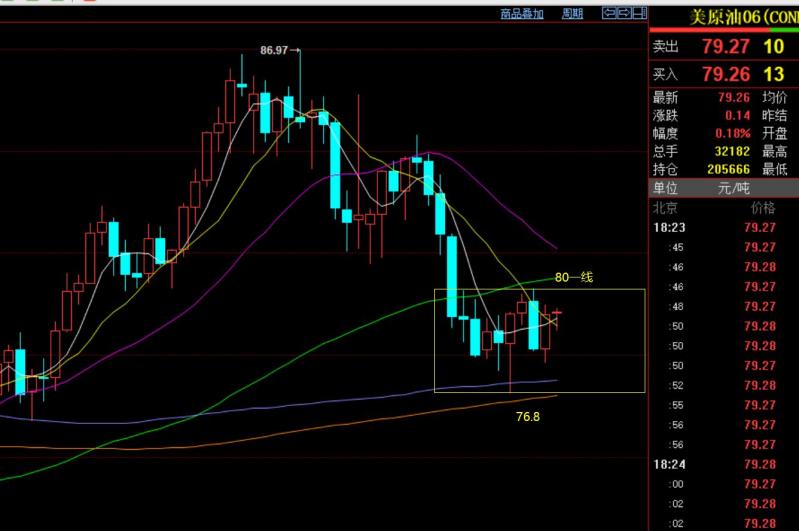Image resolution: width=799 pixels, height=531 pixels.
Task: Click the sell volume 10
Action: pos(774,47)
